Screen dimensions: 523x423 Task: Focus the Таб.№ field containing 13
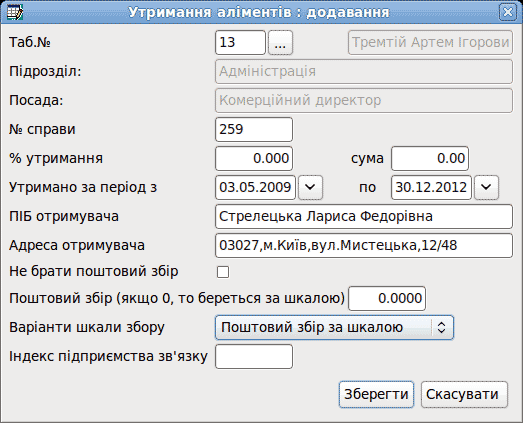click(x=240, y=43)
